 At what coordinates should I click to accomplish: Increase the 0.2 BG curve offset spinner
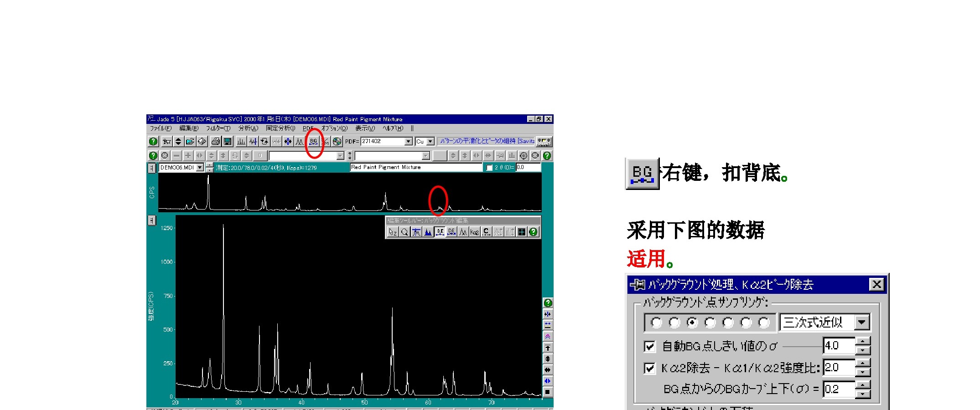click(863, 385)
